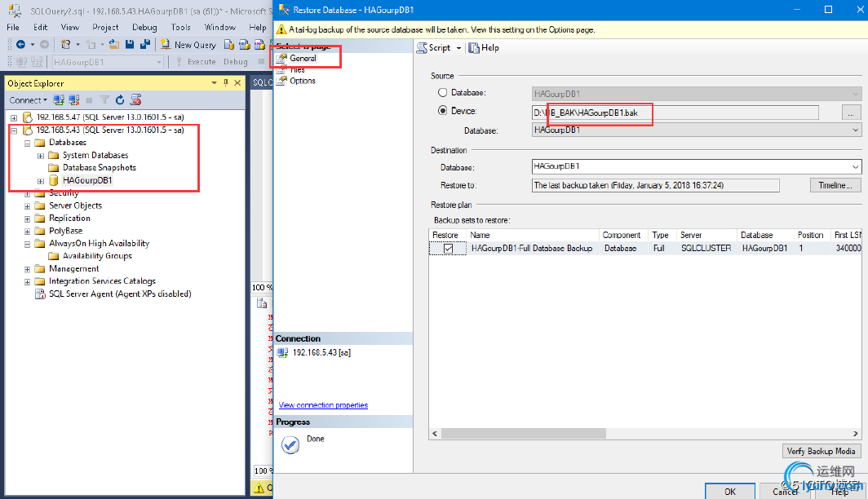The height and width of the screenshot is (499, 868).
Task: Close the Object Explorer panel
Action: click(x=237, y=83)
